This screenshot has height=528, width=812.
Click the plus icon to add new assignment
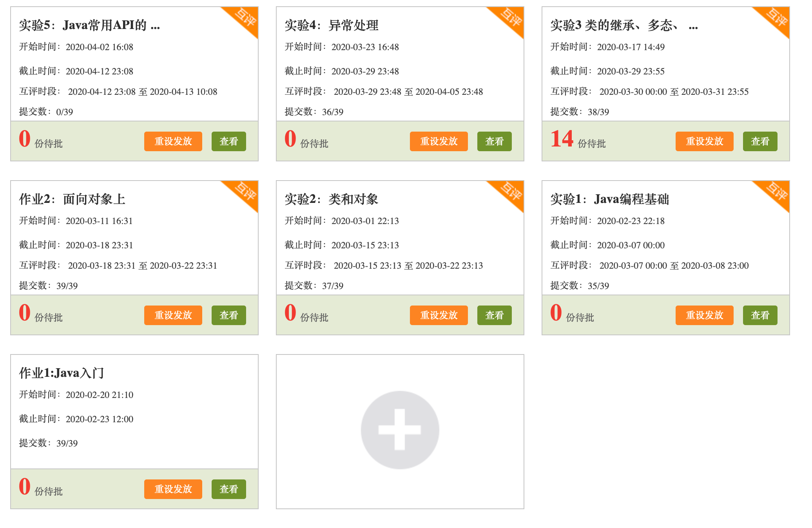(400, 429)
